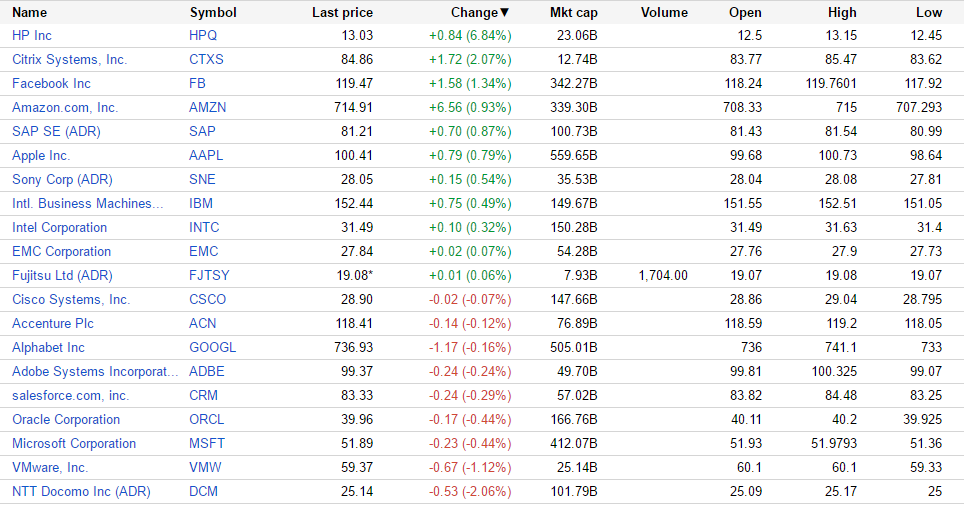Sort by Last price column header

[342, 13]
